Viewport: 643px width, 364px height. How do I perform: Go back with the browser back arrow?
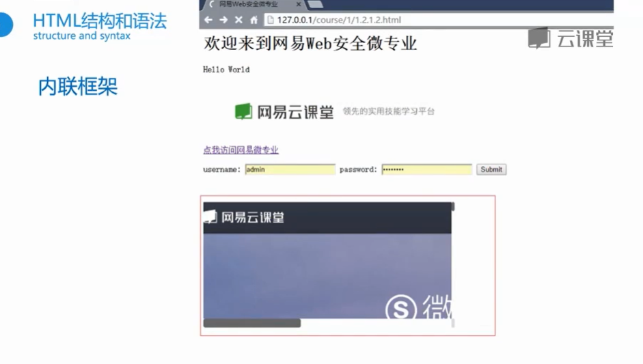[x=208, y=20]
